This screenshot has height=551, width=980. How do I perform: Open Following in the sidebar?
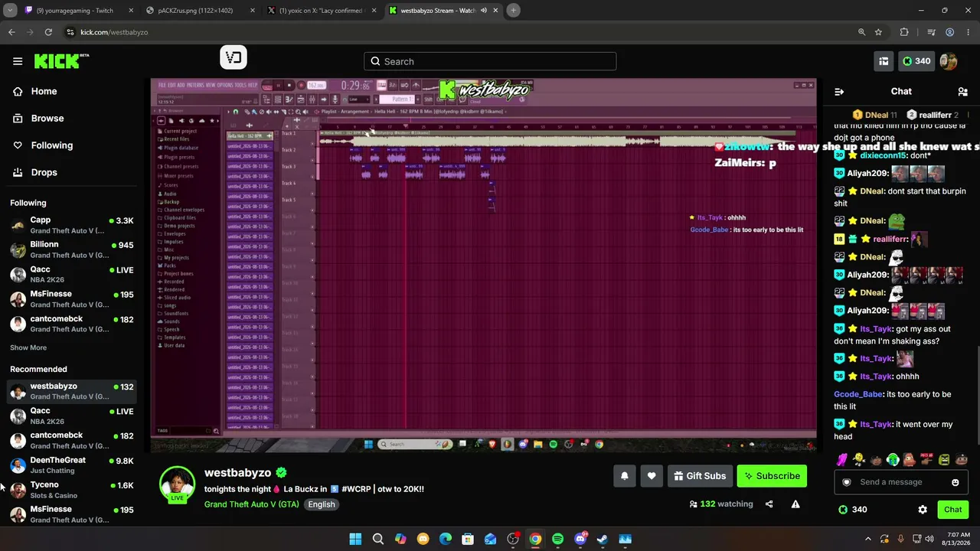[51, 145]
